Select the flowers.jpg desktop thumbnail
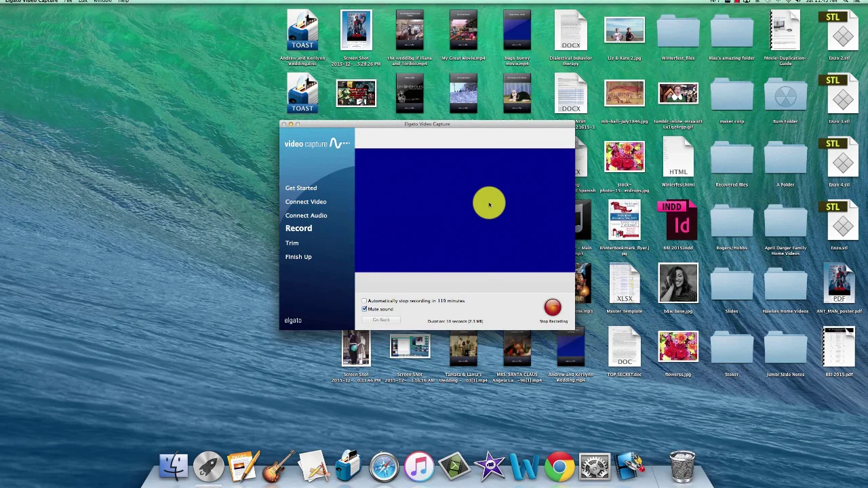Viewport: 868px width, 488px height. click(x=678, y=347)
